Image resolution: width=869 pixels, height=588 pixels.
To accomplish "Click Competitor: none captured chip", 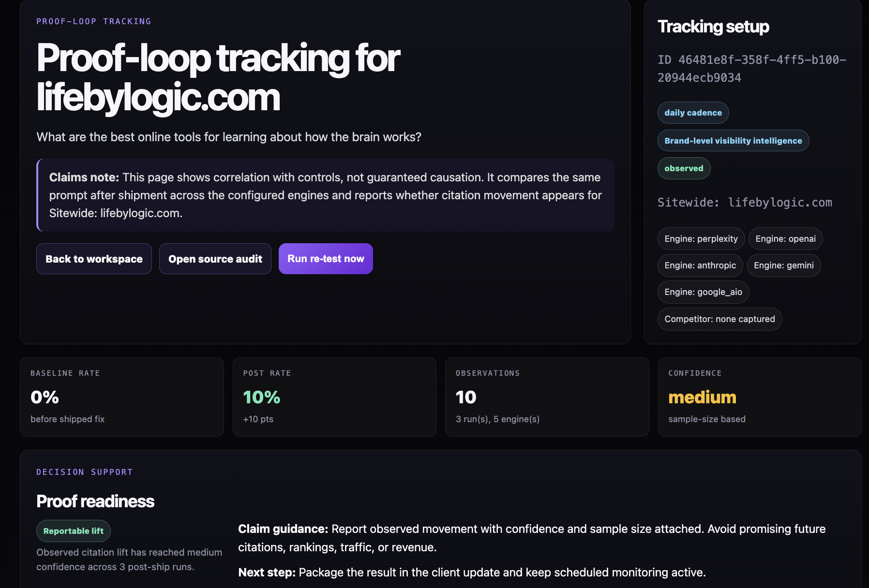I will [719, 319].
